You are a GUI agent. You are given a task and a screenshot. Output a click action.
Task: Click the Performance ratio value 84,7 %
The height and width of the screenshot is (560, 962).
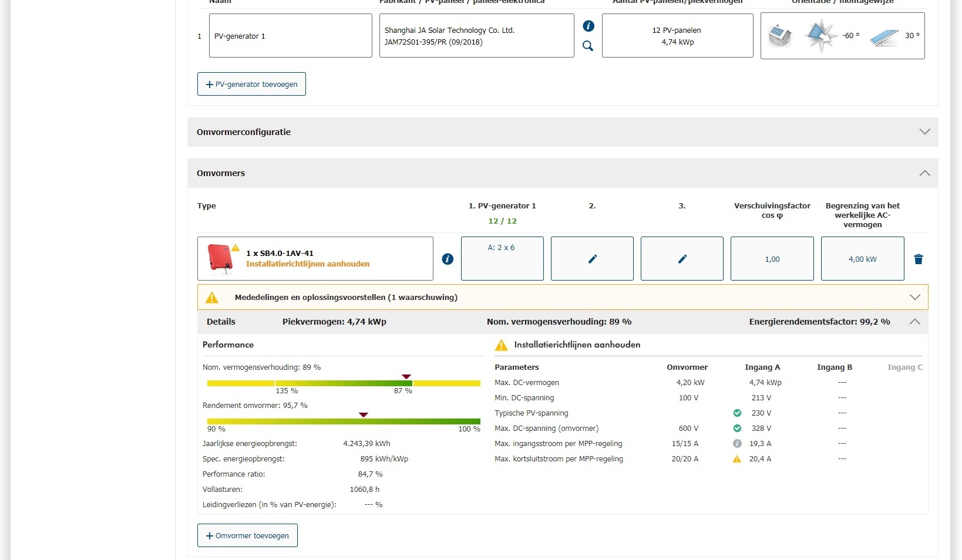point(370,474)
